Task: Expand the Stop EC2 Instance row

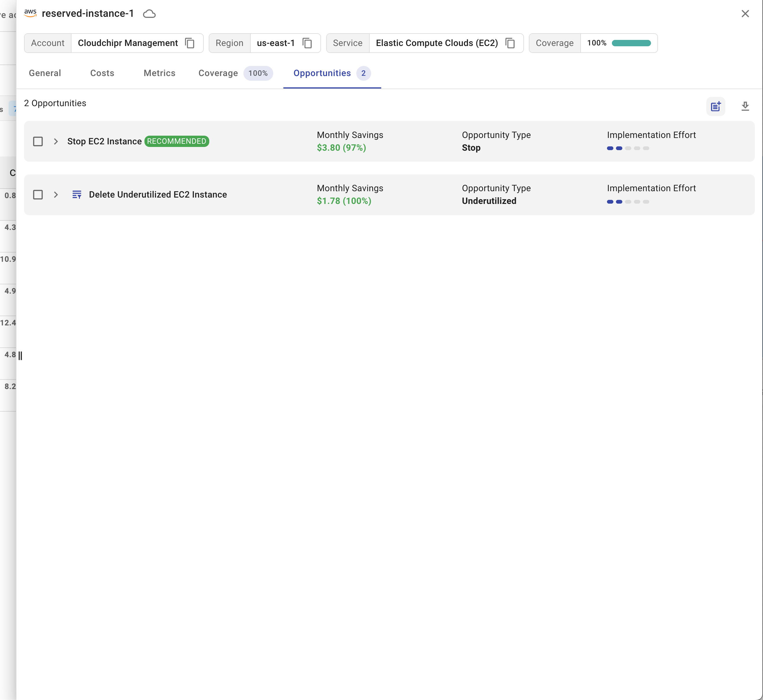Action: (x=56, y=142)
